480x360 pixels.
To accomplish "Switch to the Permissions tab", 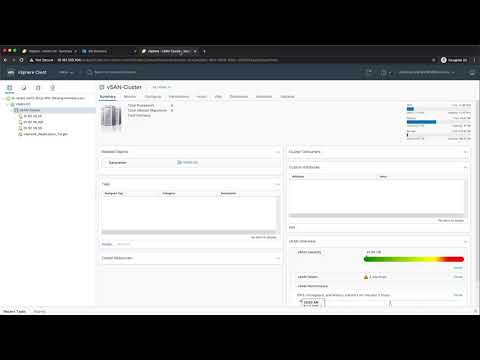I will click(179, 97).
